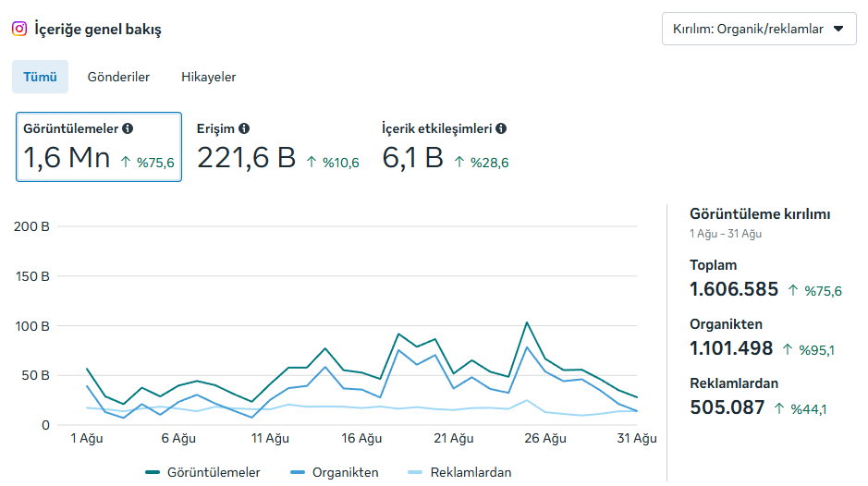The height and width of the screenshot is (486, 868).
Task: Click the 21 Ağu x-axis label
Action: click(453, 438)
